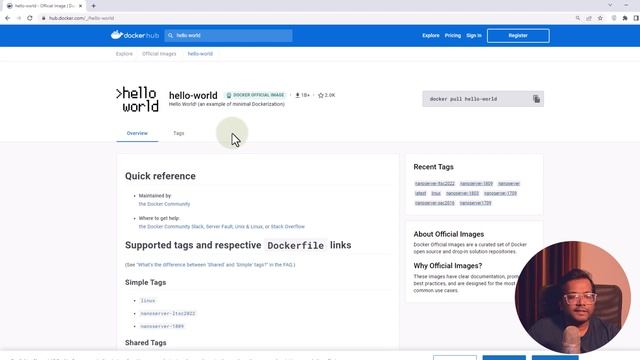Screen dimensions: 640x360
Task: Click the zoom magnifier icon in address bar
Action: pos(578,18)
